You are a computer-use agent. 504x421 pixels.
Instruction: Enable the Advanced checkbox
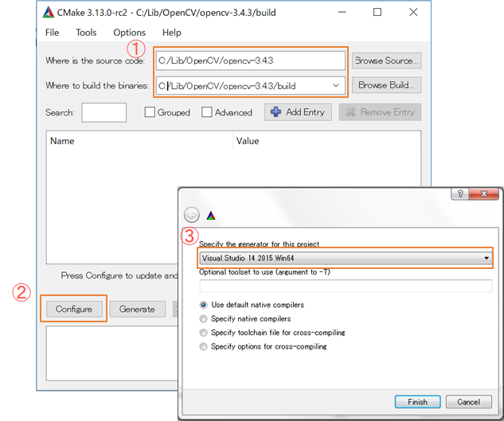pyautogui.click(x=207, y=112)
